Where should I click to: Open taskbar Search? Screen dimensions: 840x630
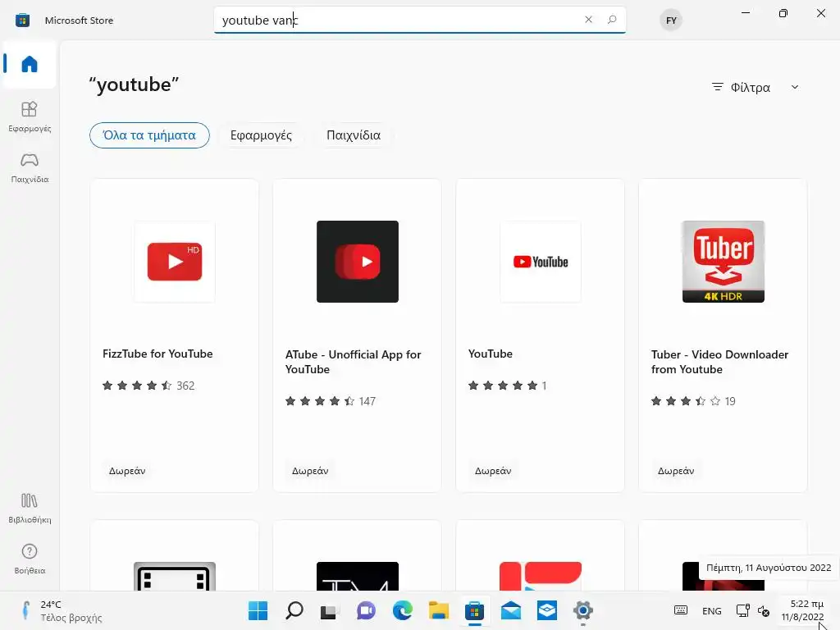tap(294, 610)
